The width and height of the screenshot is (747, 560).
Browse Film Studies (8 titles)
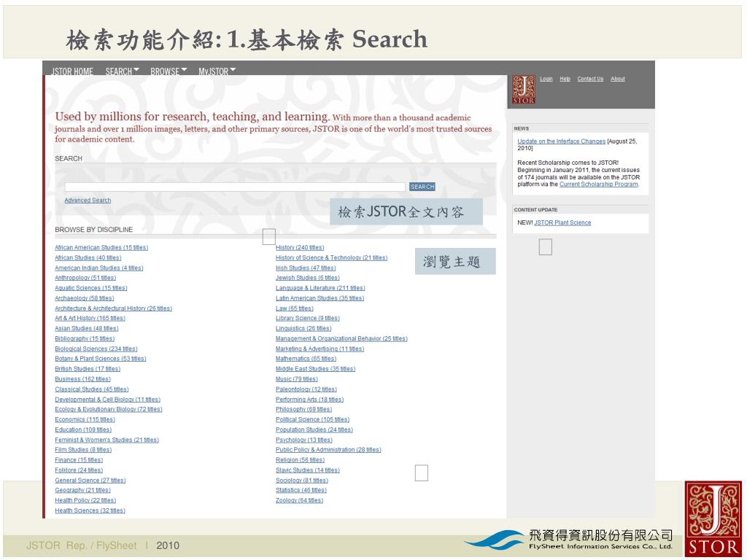point(83,450)
